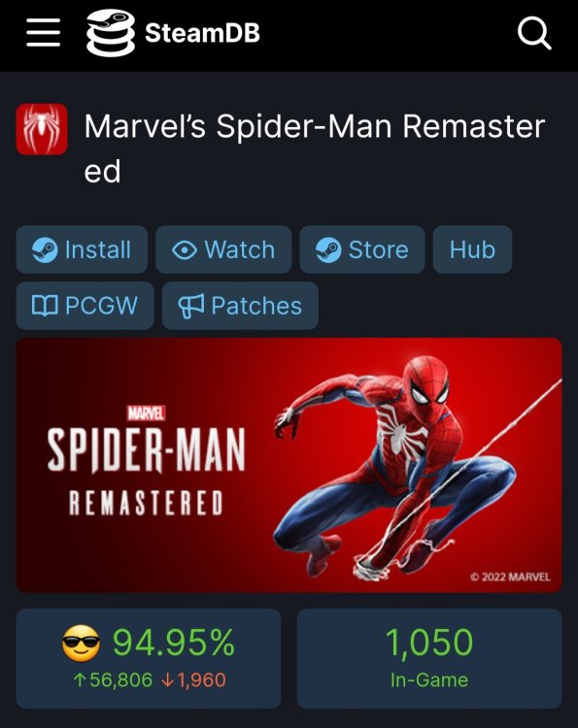Click the Spider-Man red app icon
This screenshot has width=578, height=728.
pyautogui.click(x=42, y=129)
